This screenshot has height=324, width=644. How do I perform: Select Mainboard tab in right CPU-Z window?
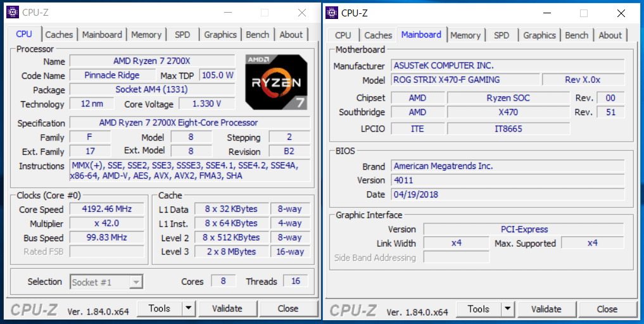tap(421, 35)
